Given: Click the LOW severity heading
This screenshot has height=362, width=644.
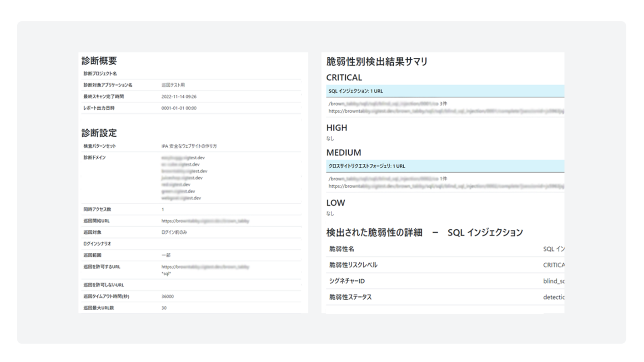Looking at the screenshot, I should (x=334, y=202).
